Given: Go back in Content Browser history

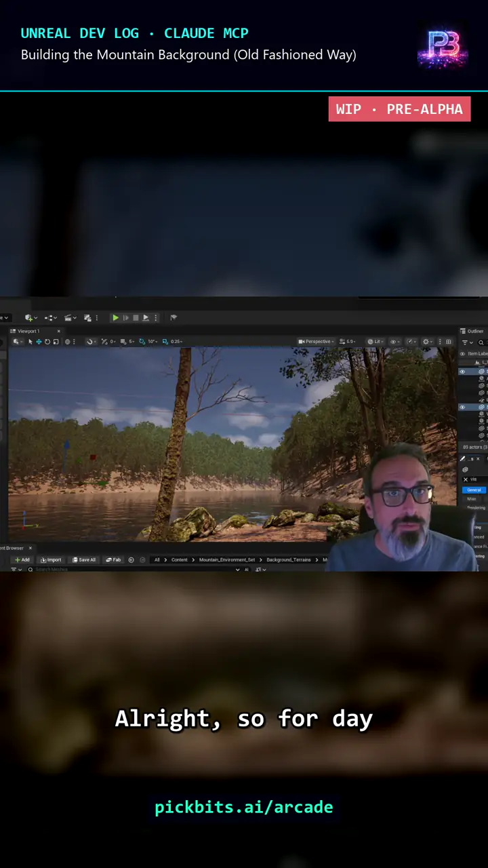Looking at the screenshot, I should (131, 559).
